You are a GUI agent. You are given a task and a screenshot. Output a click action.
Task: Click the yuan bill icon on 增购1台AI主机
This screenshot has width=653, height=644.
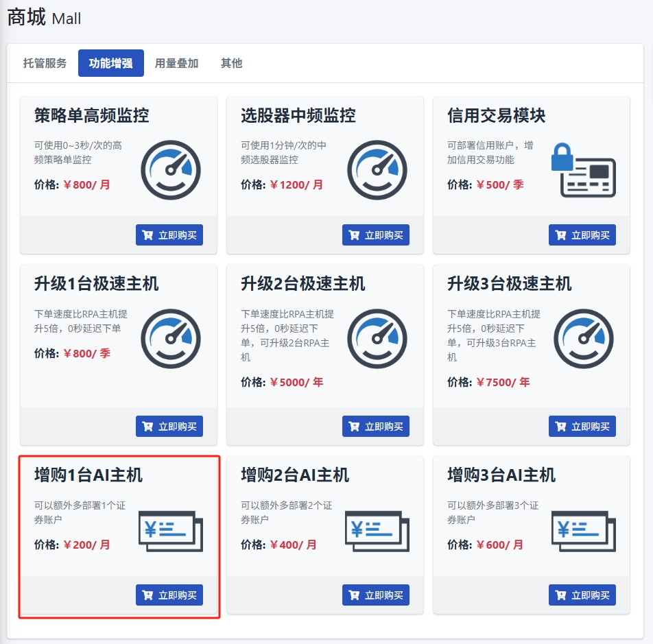[171, 531]
